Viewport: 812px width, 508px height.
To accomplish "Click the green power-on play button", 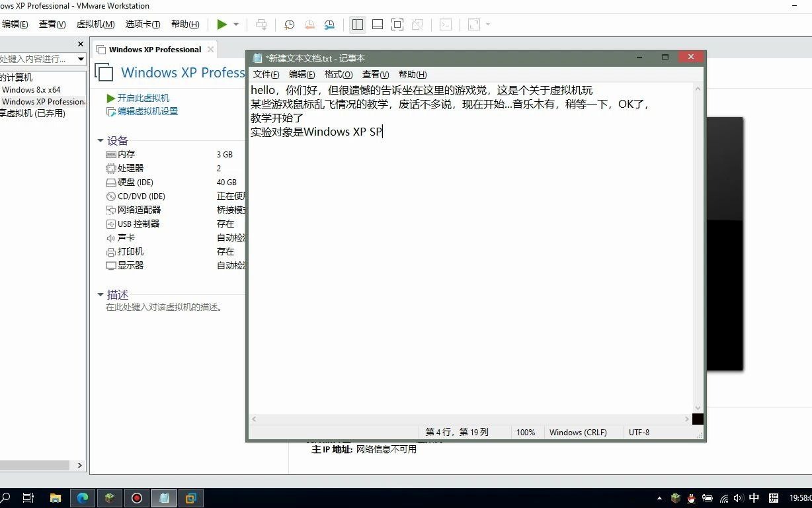I will (222, 24).
